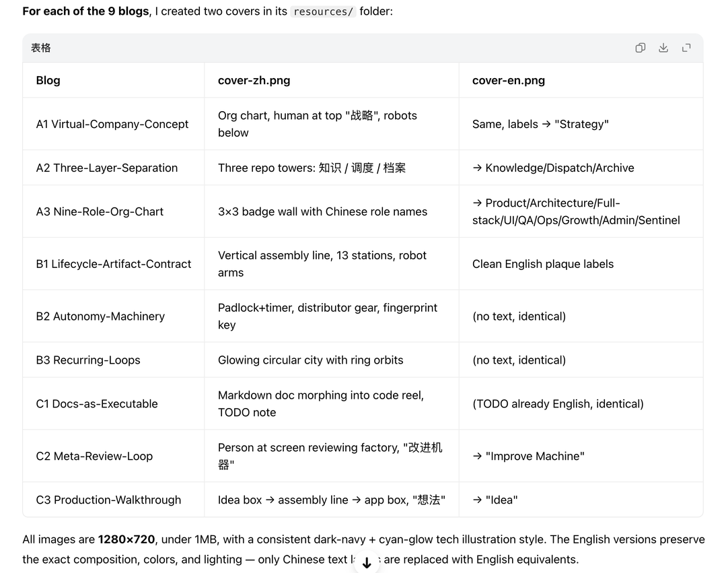Click the bold "1280×720" text
Image resolution: width=728 pixels, height=573 pixels.
(126, 539)
